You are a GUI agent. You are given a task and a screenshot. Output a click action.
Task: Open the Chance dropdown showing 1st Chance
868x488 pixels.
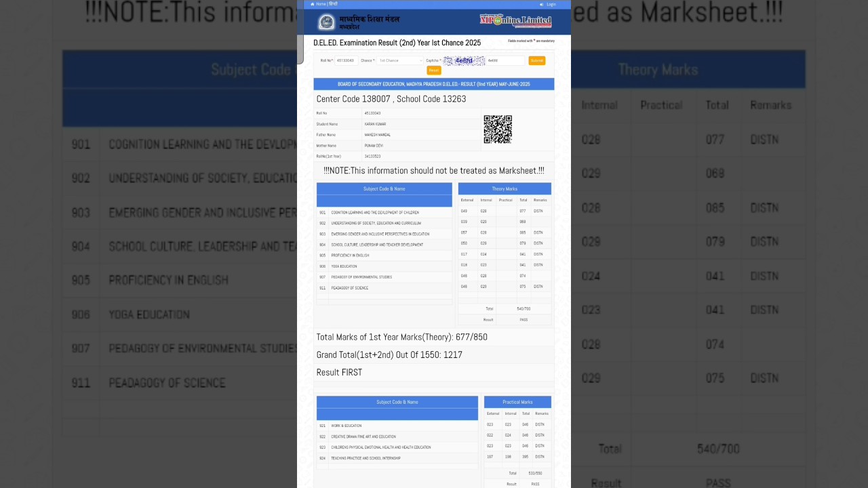[400, 60]
